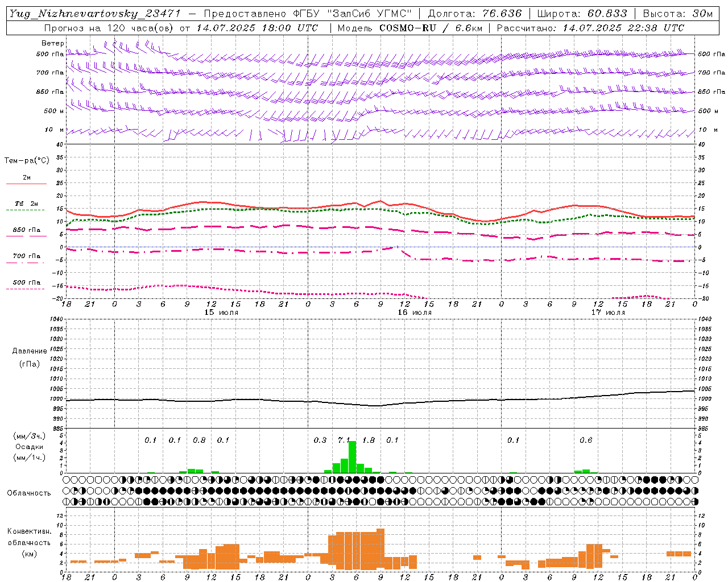728x582 pixels.
Task: Select the 700 гПа temperature legend entry
Action: 27,256
